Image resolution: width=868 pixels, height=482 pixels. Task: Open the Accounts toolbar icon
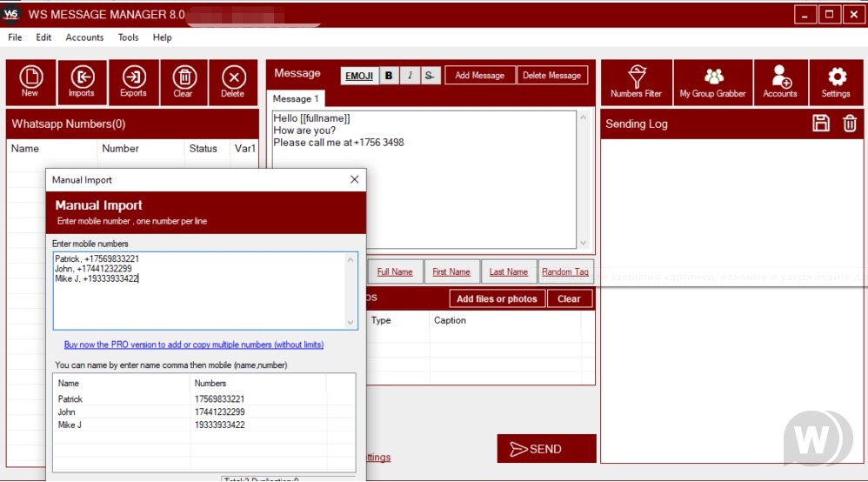(x=780, y=82)
